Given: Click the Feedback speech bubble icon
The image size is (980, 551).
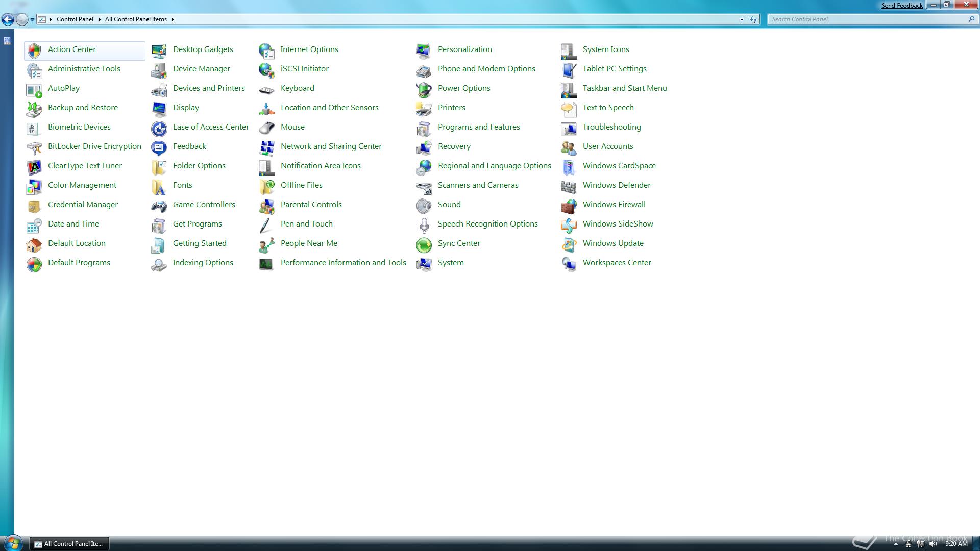Looking at the screenshot, I should 159,147.
